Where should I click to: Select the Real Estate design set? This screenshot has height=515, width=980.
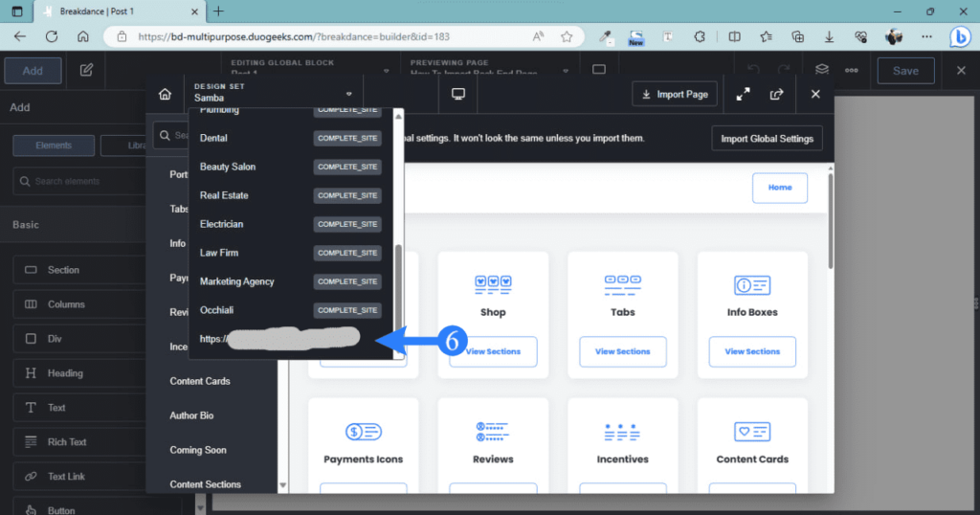291,195
